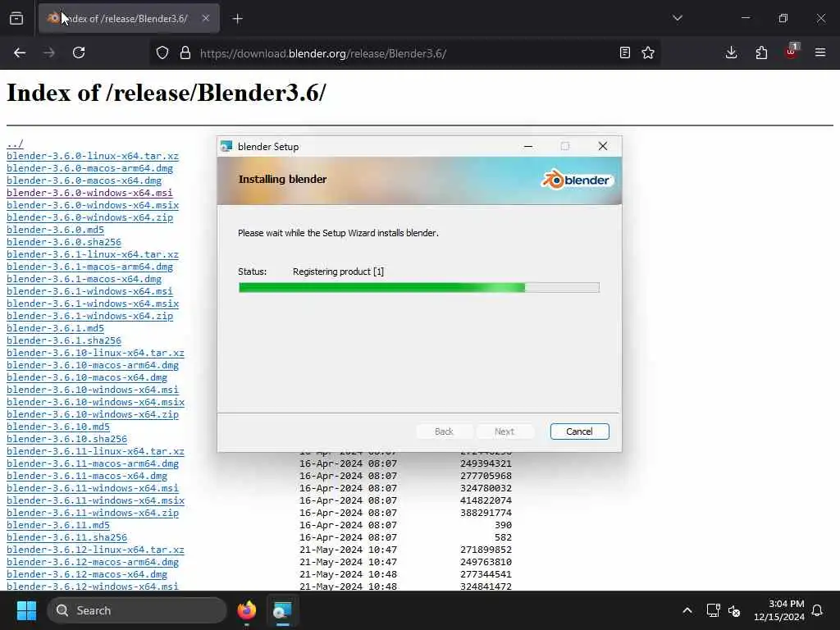
Task: Open the extensions puzzle icon
Action: tap(761, 52)
